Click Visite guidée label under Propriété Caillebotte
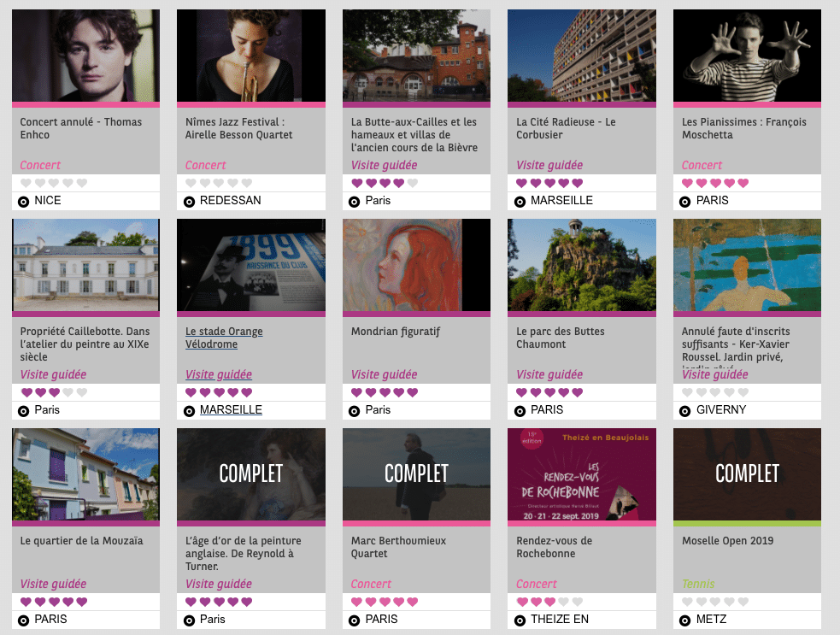Viewport: 840px width, 635px height. click(x=53, y=374)
